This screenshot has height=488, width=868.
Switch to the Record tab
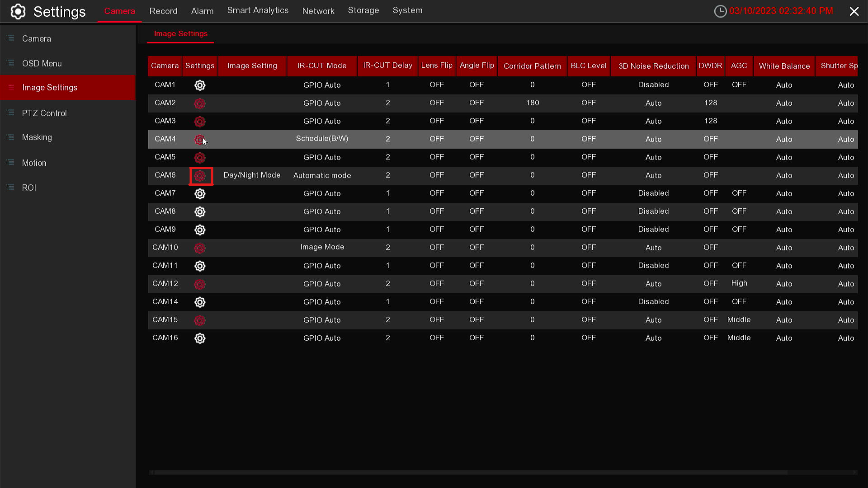(163, 11)
